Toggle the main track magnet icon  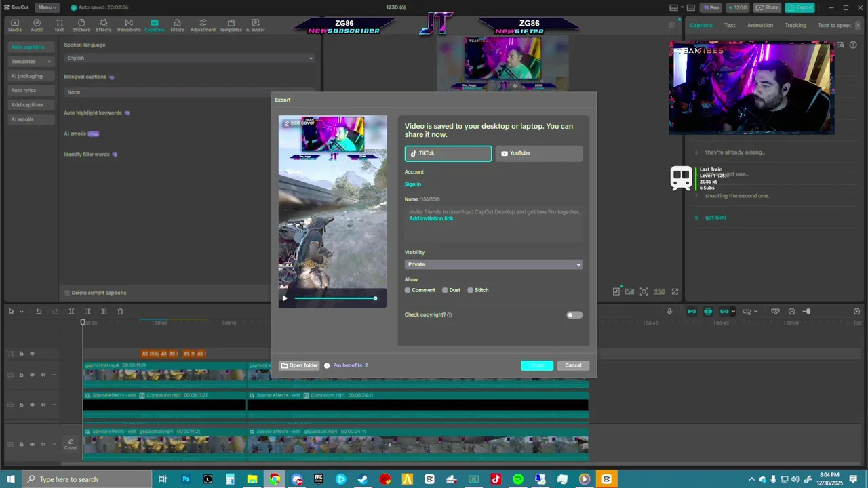692,312
